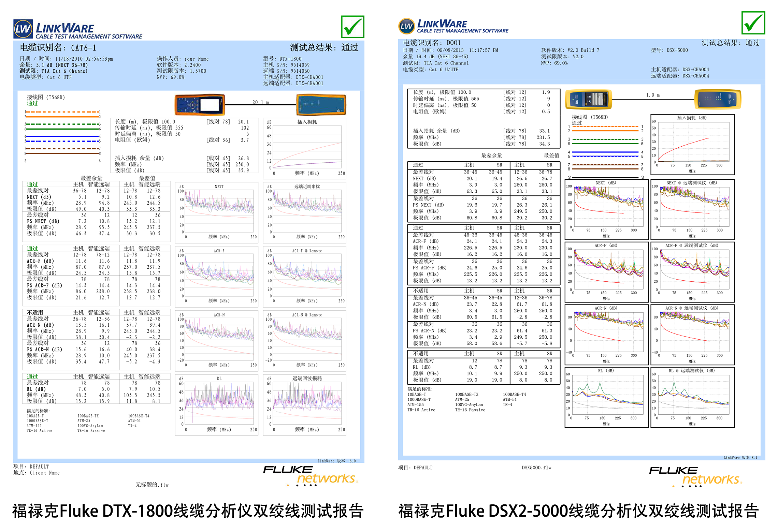Click the Fluke networks logo under the DSX-5000 report
Image resolution: width=778 pixels, height=532 pixels.
pyautogui.click(x=695, y=476)
